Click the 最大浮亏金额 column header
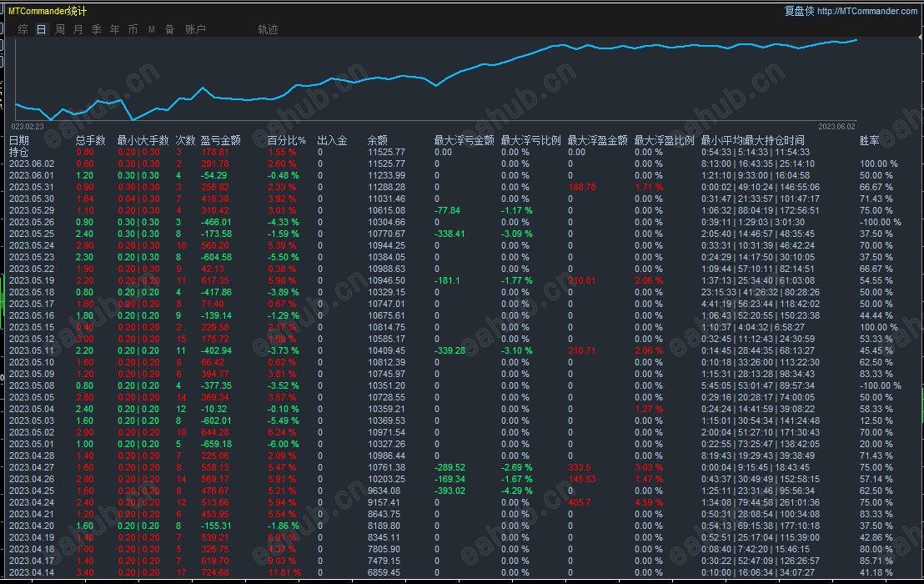Image resolution: width=924 pixels, height=584 pixels. click(464, 140)
